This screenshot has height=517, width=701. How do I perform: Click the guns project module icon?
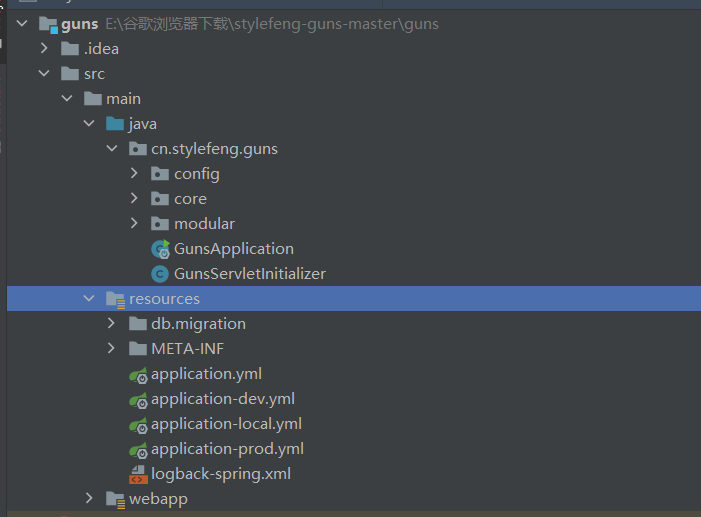pos(48,24)
